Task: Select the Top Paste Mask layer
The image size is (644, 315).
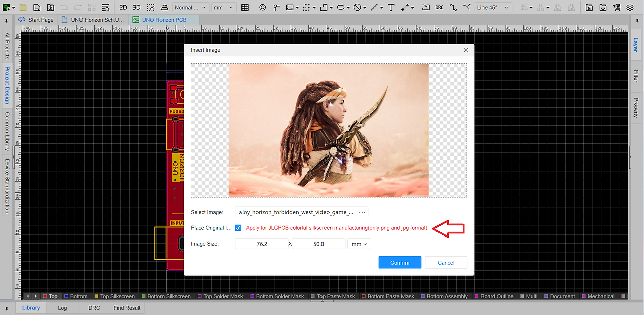Action: point(333,296)
